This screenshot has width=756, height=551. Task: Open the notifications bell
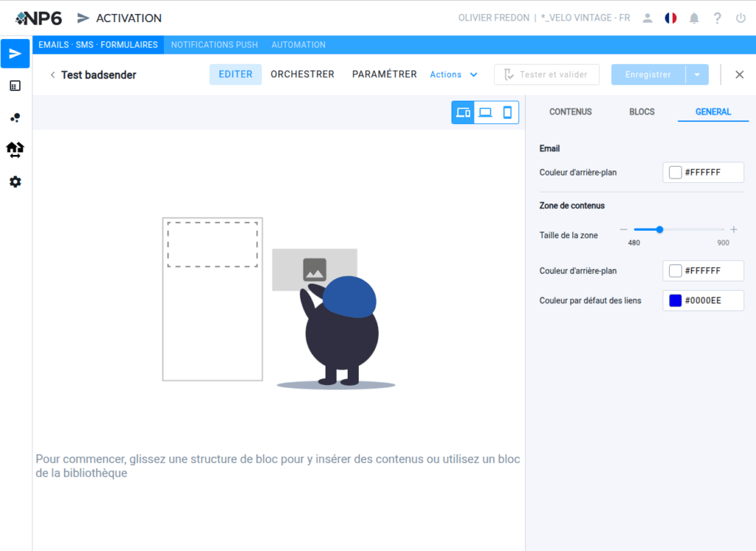tap(694, 18)
